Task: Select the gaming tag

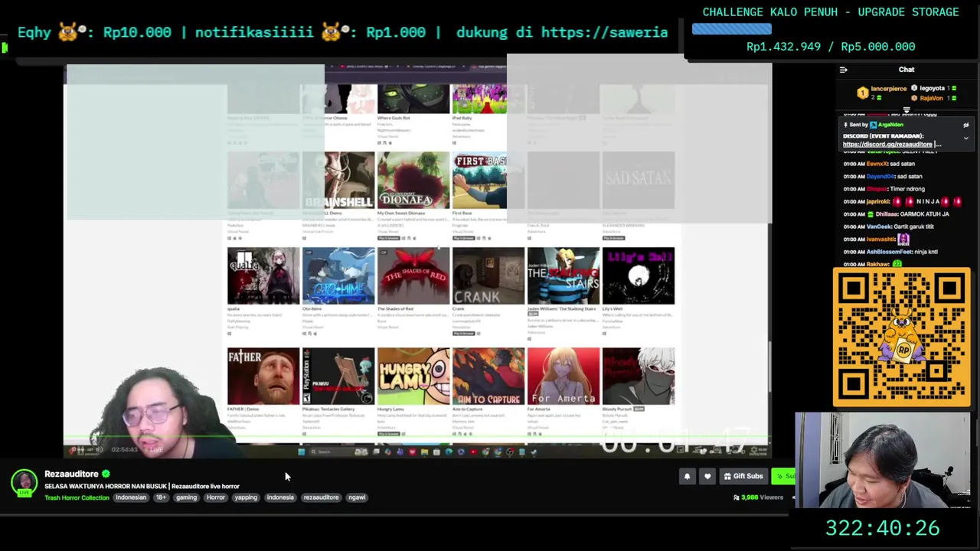Action: coord(186,497)
